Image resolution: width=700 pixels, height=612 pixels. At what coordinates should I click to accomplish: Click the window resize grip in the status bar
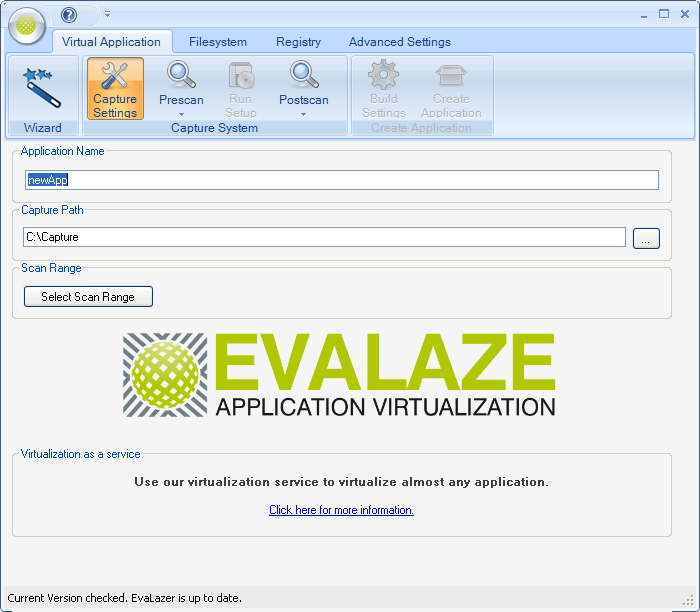688,601
